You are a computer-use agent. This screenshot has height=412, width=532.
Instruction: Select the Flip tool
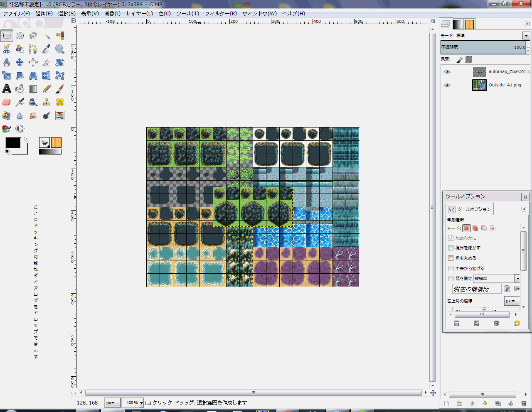[x=47, y=76]
